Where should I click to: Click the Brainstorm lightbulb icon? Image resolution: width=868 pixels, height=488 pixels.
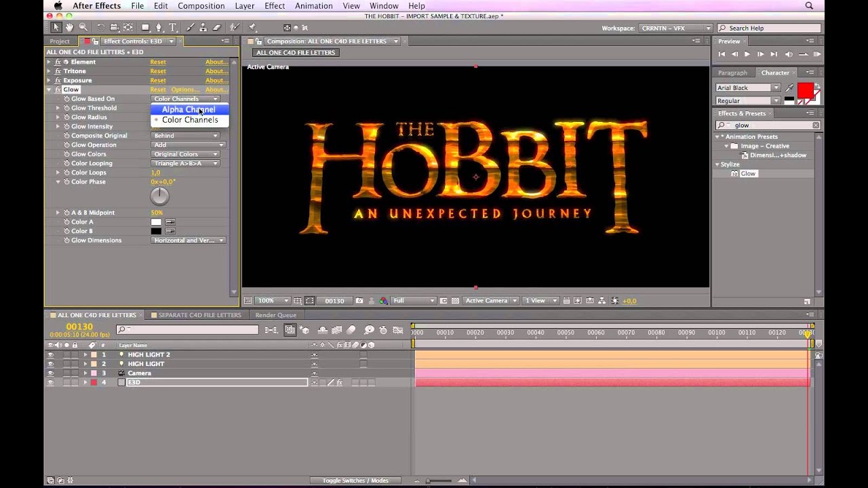[x=369, y=330]
